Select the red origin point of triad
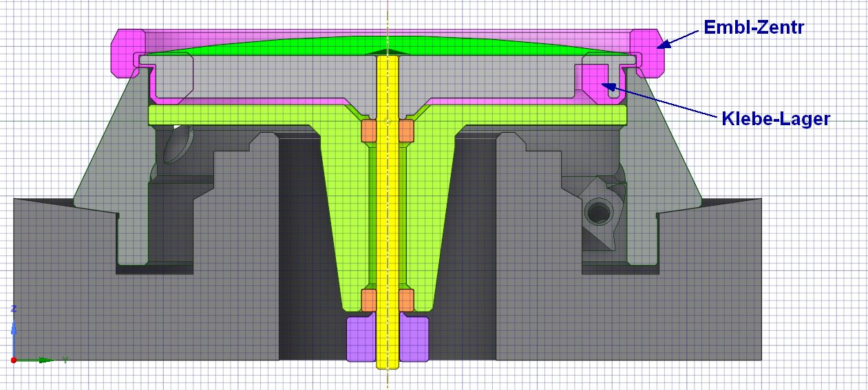The width and height of the screenshot is (868, 390). (x=14, y=360)
